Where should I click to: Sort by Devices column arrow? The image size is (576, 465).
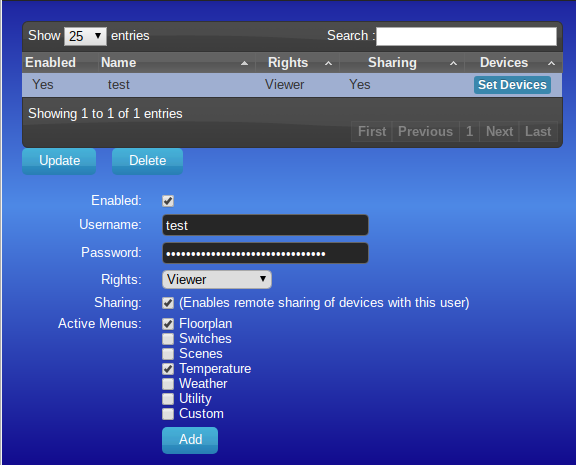click(551, 64)
